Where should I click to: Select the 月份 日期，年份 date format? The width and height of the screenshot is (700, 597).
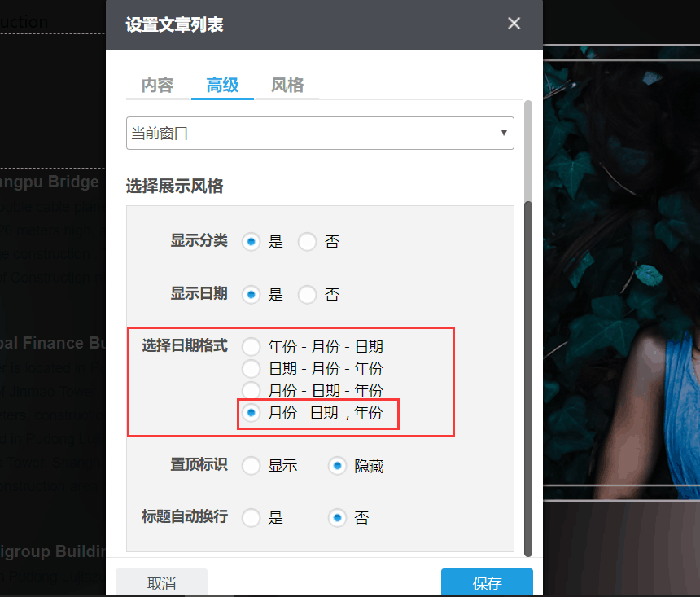(x=251, y=413)
